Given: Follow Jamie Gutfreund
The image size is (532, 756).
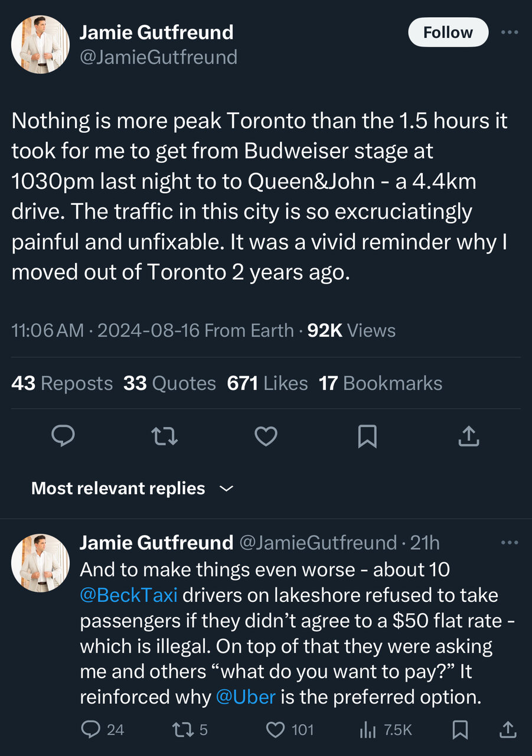Looking at the screenshot, I should [448, 32].
